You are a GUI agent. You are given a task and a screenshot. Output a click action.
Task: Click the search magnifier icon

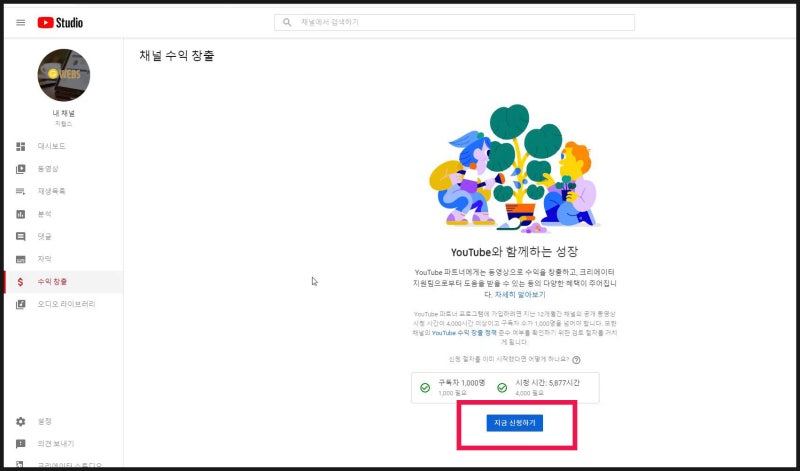[287, 22]
